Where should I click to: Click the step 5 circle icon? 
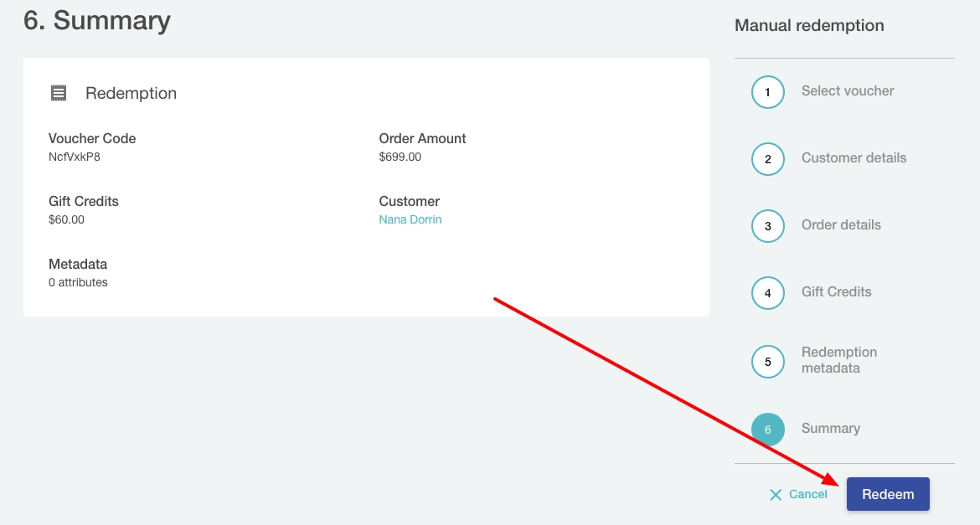[x=767, y=362]
